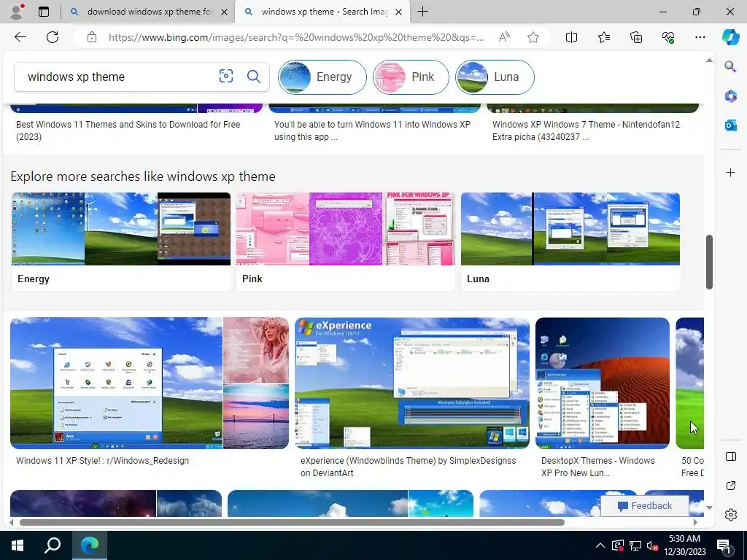Open Outlook sidebar icon
This screenshot has width=747, height=560.
coord(730,125)
